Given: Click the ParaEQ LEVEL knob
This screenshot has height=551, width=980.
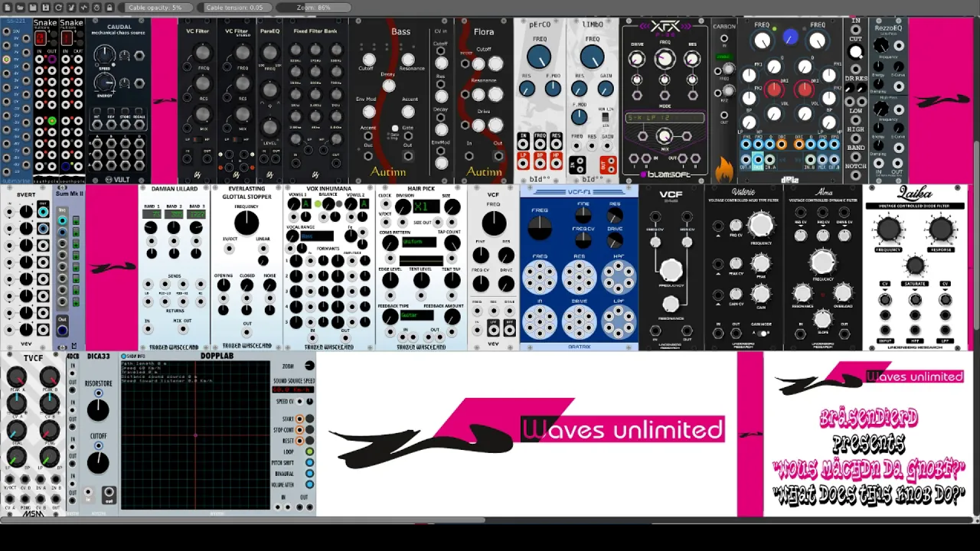Looking at the screenshot, I should pyautogui.click(x=269, y=128).
